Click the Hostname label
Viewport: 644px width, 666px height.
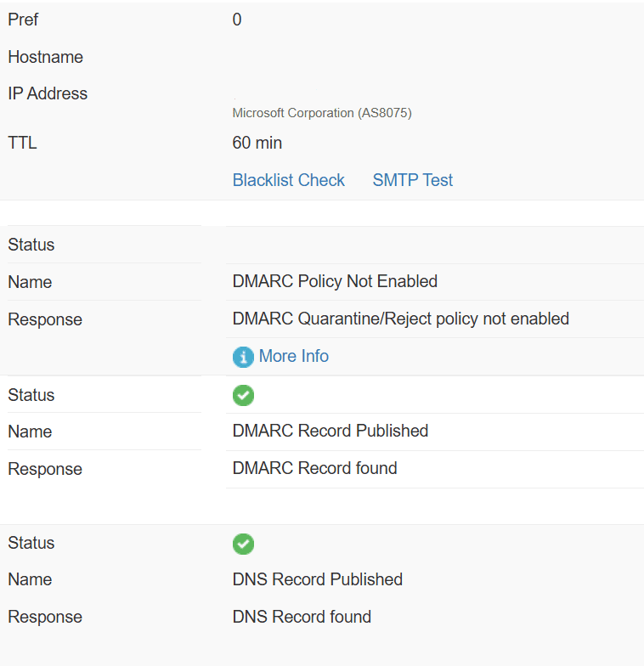[x=46, y=57]
